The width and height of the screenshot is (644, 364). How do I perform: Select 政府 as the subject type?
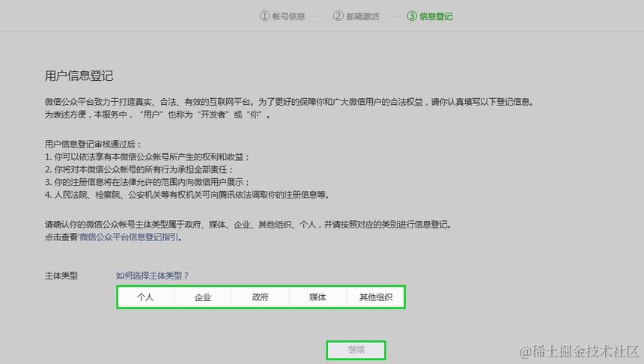(261, 297)
